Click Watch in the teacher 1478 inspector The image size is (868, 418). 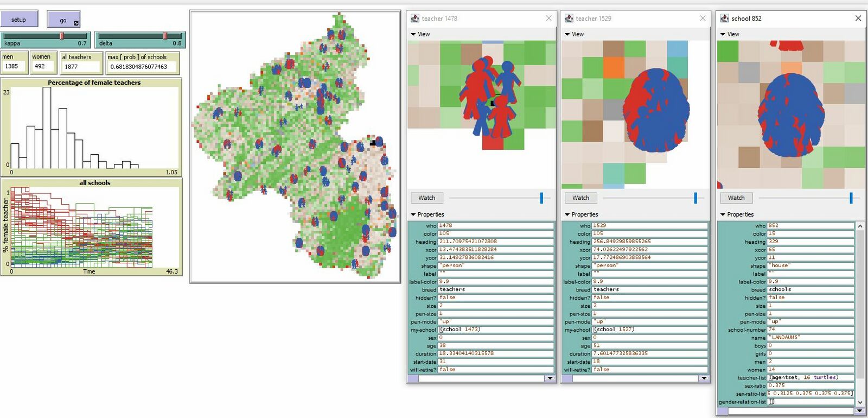[426, 198]
